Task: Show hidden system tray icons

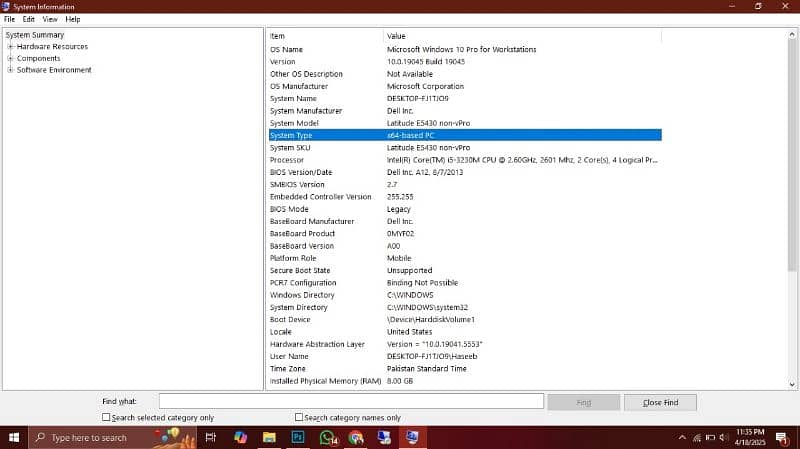Action: click(x=682, y=437)
